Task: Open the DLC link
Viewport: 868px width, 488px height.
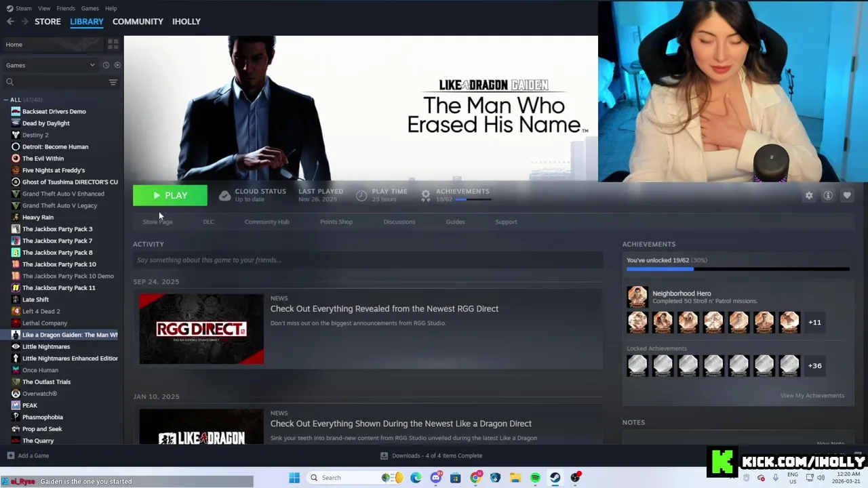Action: coord(208,222)
